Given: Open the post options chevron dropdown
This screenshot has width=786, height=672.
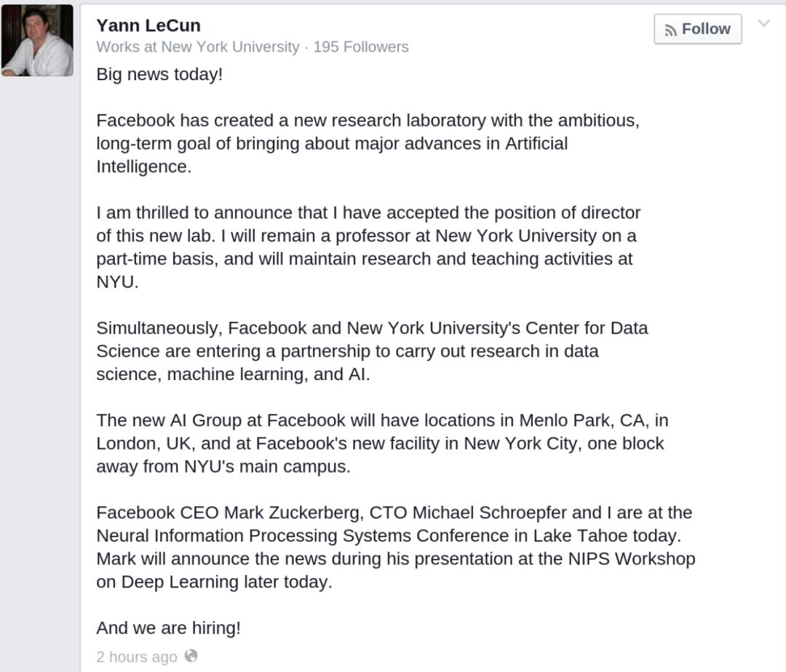Looking at the screenshot, I should click(x=763, y=23).
